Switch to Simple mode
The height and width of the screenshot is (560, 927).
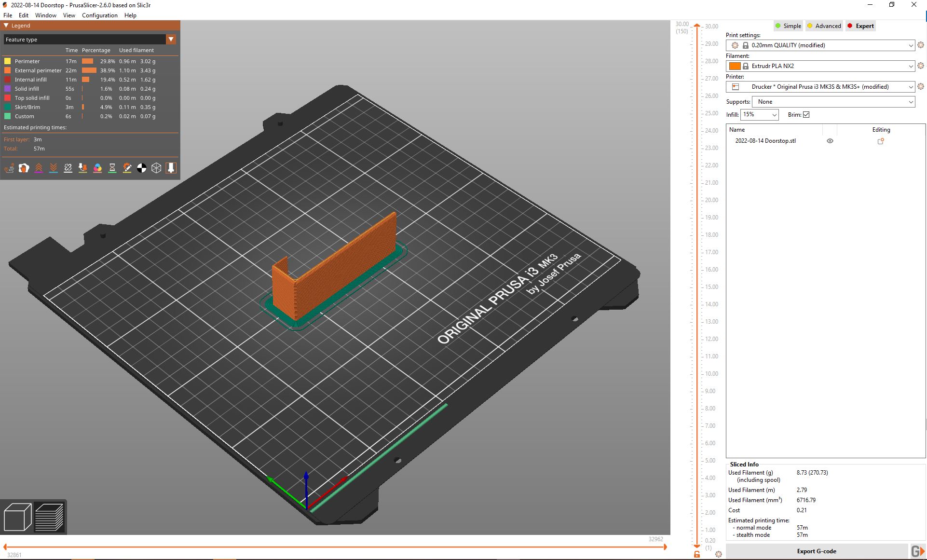[x=788, y=26]
